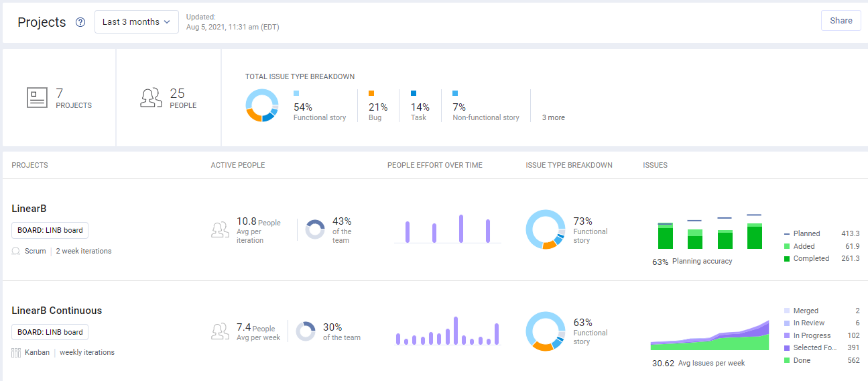Click the 2 week iterations text

click(84, 251)
